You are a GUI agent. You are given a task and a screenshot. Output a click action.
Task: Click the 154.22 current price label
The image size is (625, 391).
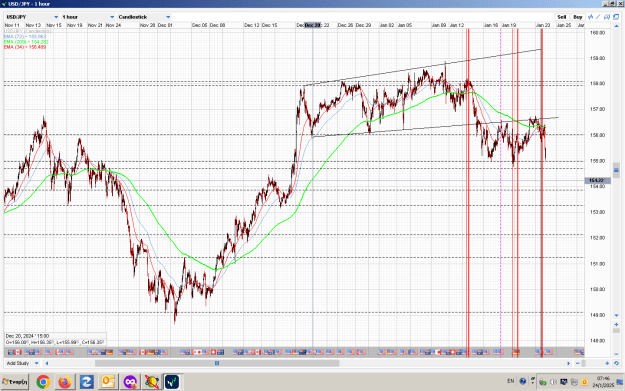(597, 181)
